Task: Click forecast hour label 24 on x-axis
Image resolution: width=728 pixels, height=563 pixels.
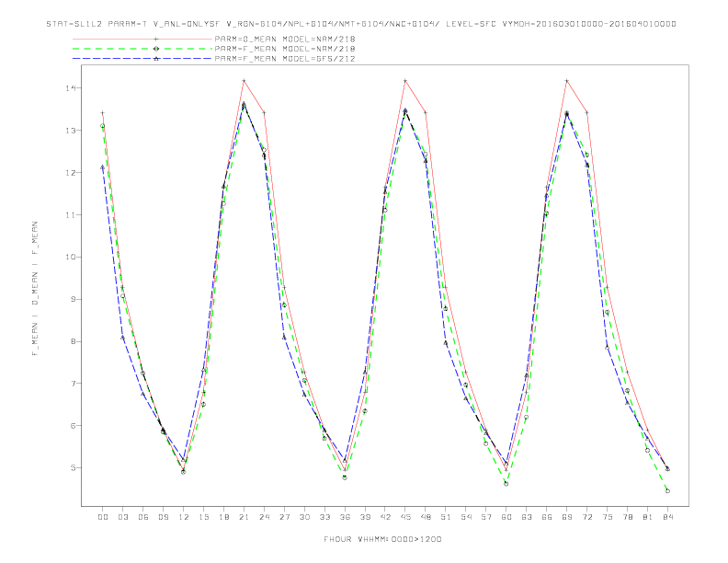Action: (264, 517)
